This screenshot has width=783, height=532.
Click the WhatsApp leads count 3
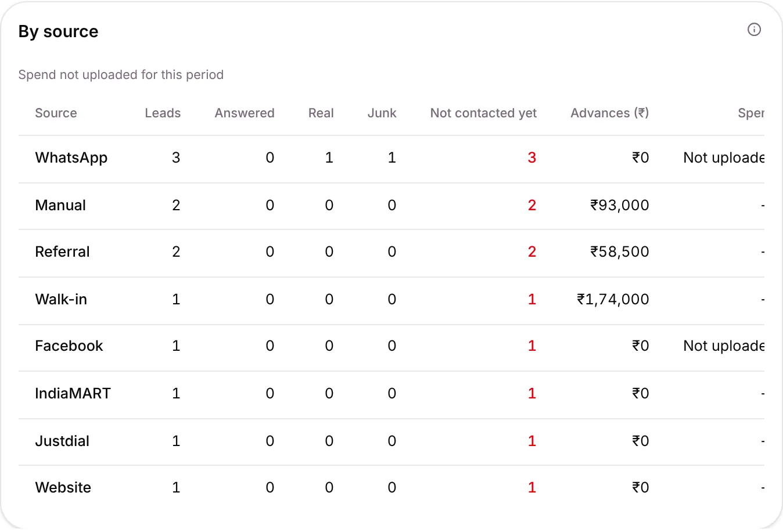(176, 158)
